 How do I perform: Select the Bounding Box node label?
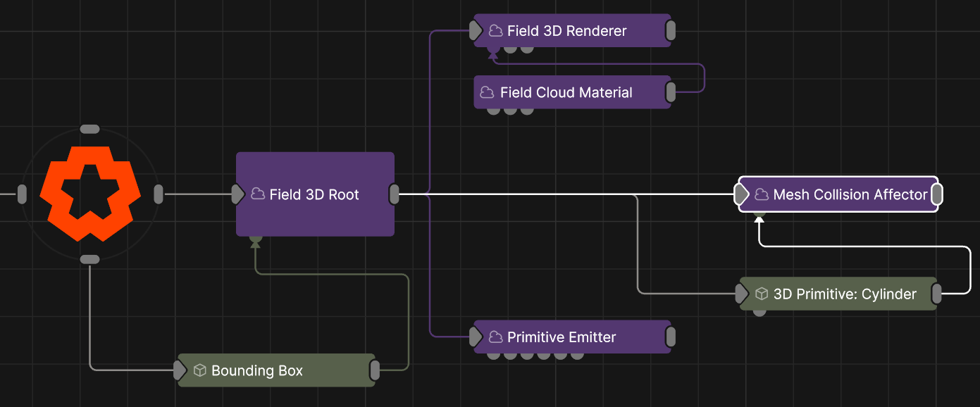(257, 370)
